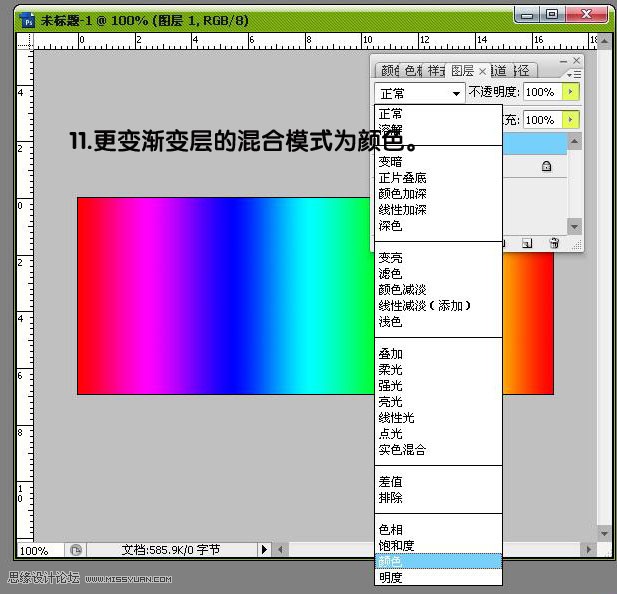Select the 图层 layers tab

coord(462,71)
